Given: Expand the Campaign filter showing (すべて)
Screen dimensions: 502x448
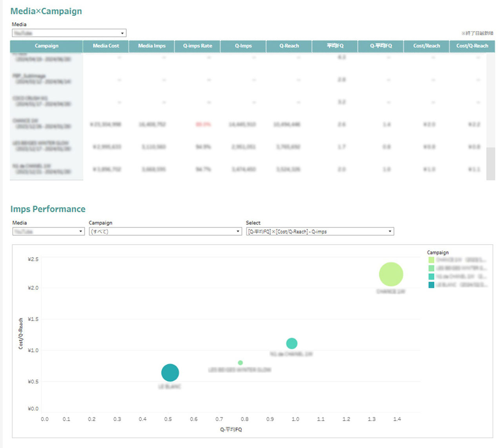Looking at the screenshot, I should (165, 232).
